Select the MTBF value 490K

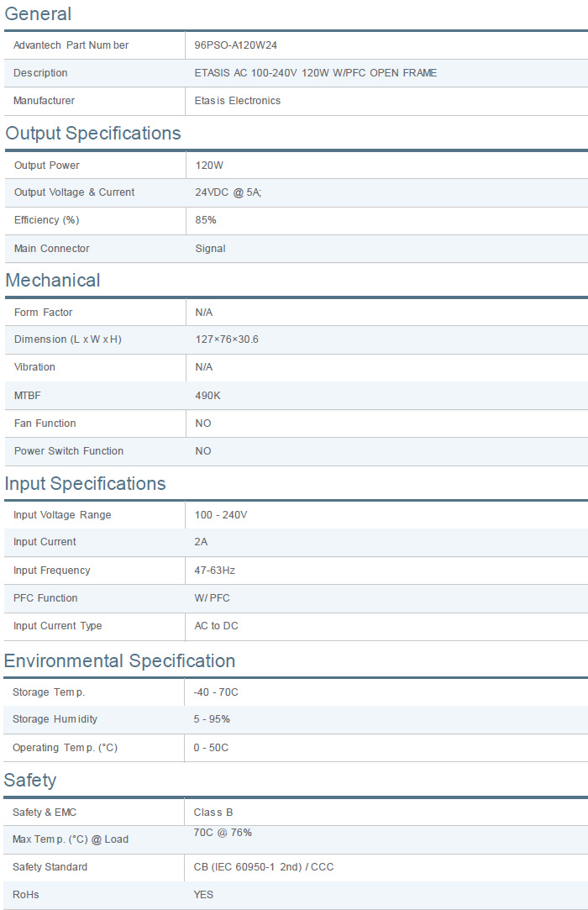tap(207, 396)
